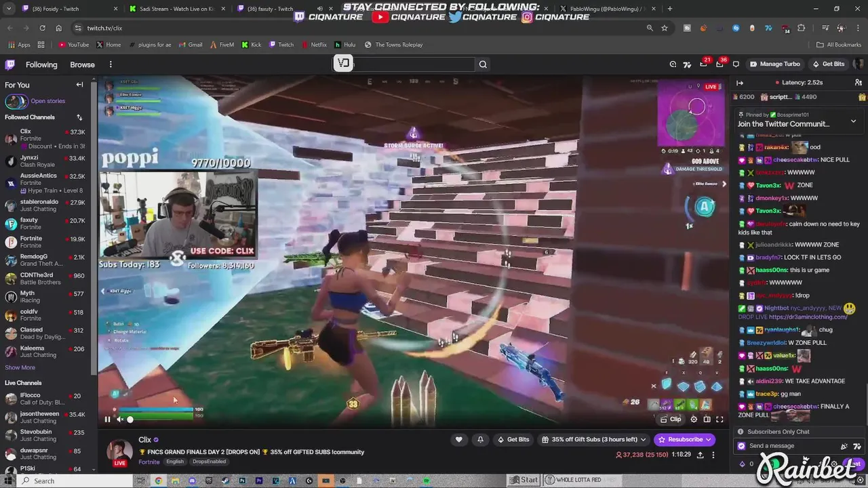This screenshot has height=488, width=868.
Task: Open video player settings gear
Action: coord(694,419)
